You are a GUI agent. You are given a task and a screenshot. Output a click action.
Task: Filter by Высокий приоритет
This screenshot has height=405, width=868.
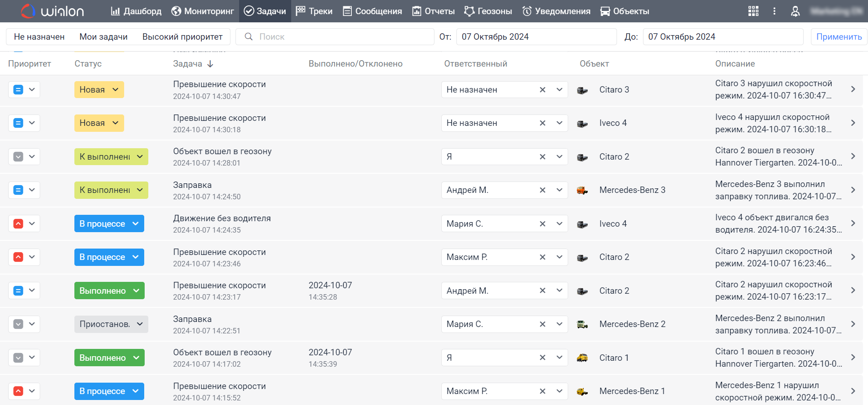[x=183, y=37]
